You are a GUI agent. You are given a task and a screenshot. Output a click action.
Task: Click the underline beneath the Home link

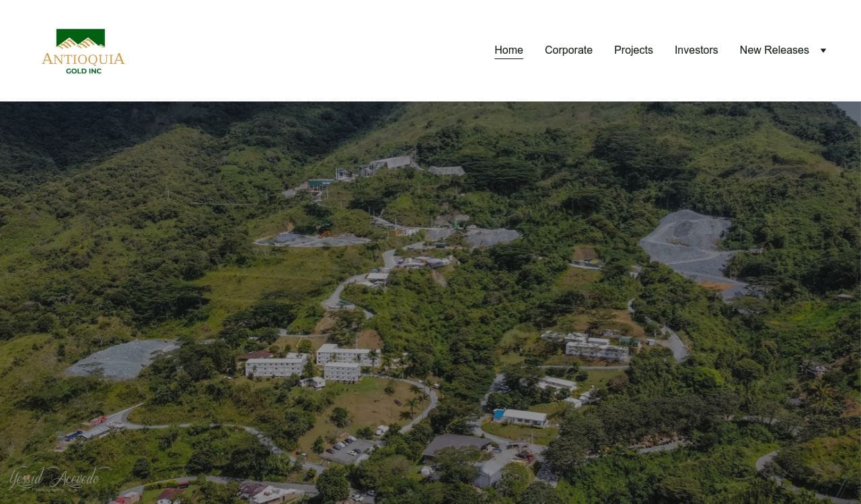click(509, 58)
